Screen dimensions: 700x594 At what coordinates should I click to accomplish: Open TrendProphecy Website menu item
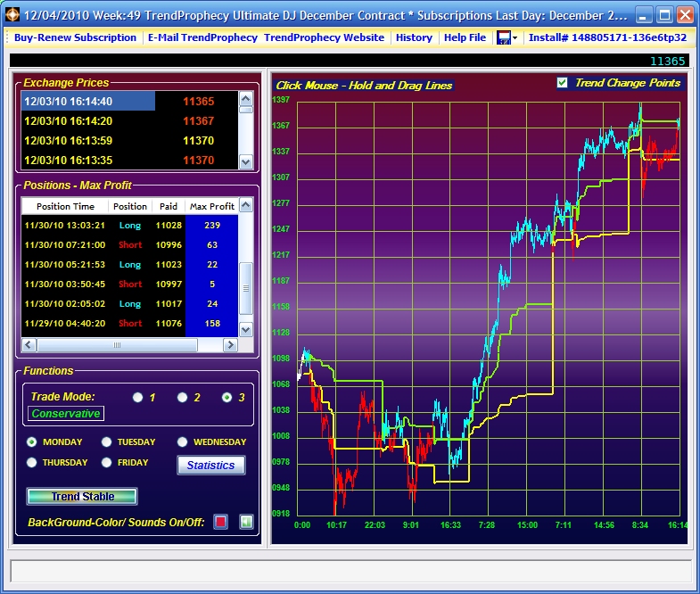pyautogui.click(x=324, y=37)
